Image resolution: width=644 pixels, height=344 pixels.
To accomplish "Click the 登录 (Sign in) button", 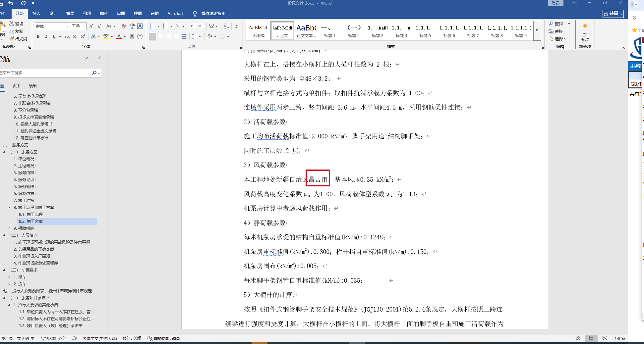I will 556,3.
